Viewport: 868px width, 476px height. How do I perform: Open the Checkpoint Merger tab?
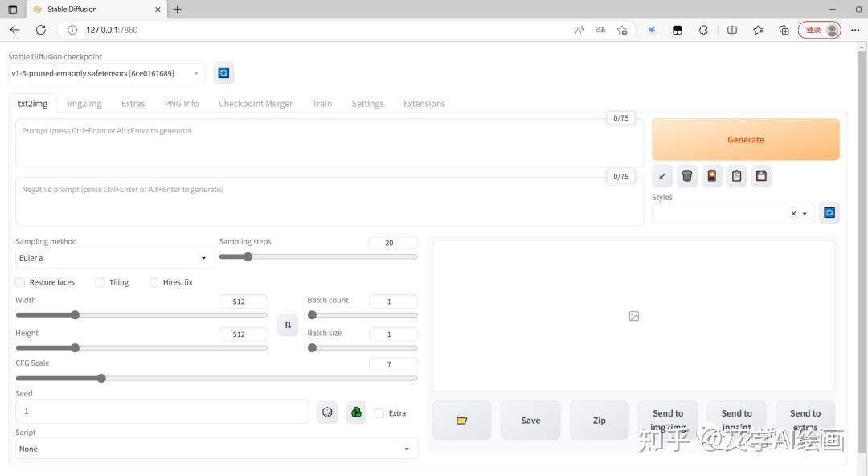coord(256,104)
